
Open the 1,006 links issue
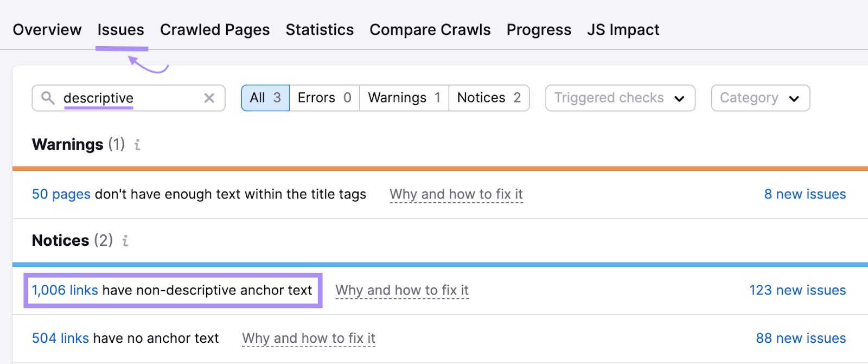pyautogui.click(x=65, y=290)
